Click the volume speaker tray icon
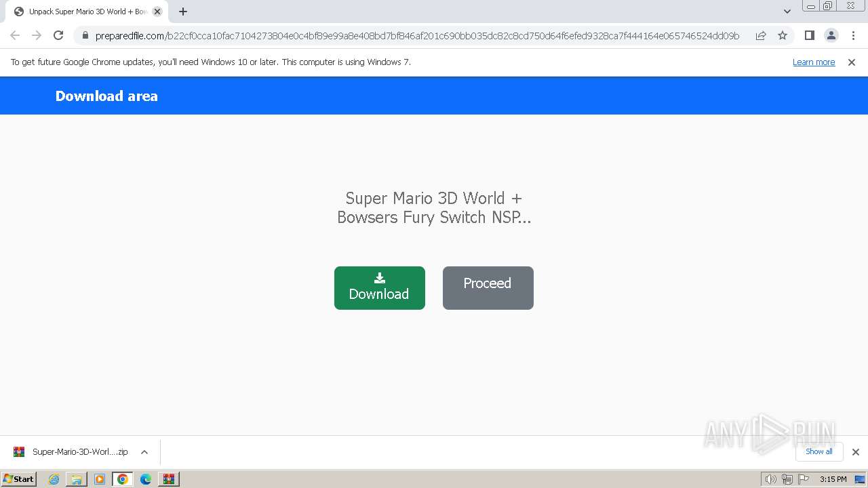This screenshot has height=488, width=868. click(x=770, y=479)
